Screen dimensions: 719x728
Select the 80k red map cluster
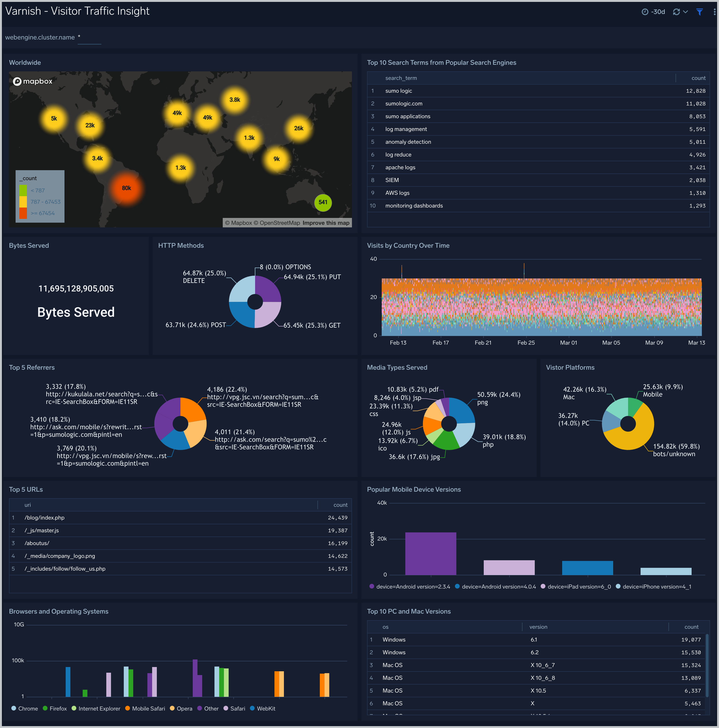point(127,188)
